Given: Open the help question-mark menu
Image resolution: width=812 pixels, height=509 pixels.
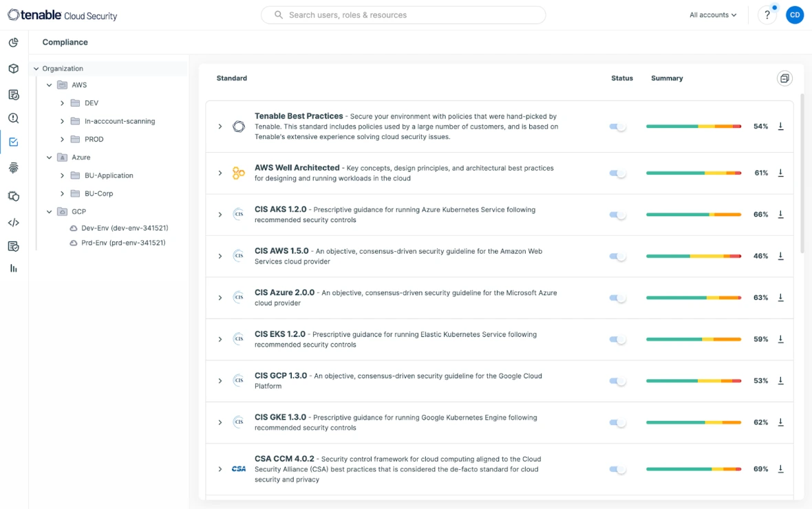Looking at the screenshot, I should 767,14.
